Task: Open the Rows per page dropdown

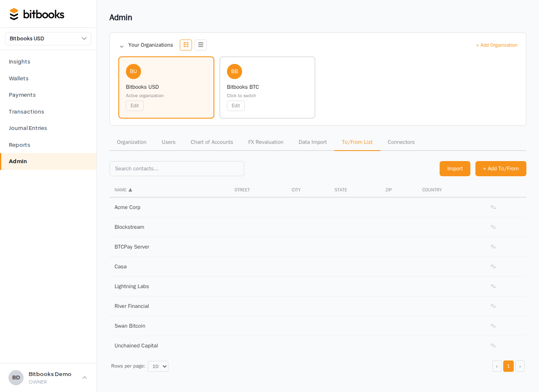Action: tap(158, 366)
